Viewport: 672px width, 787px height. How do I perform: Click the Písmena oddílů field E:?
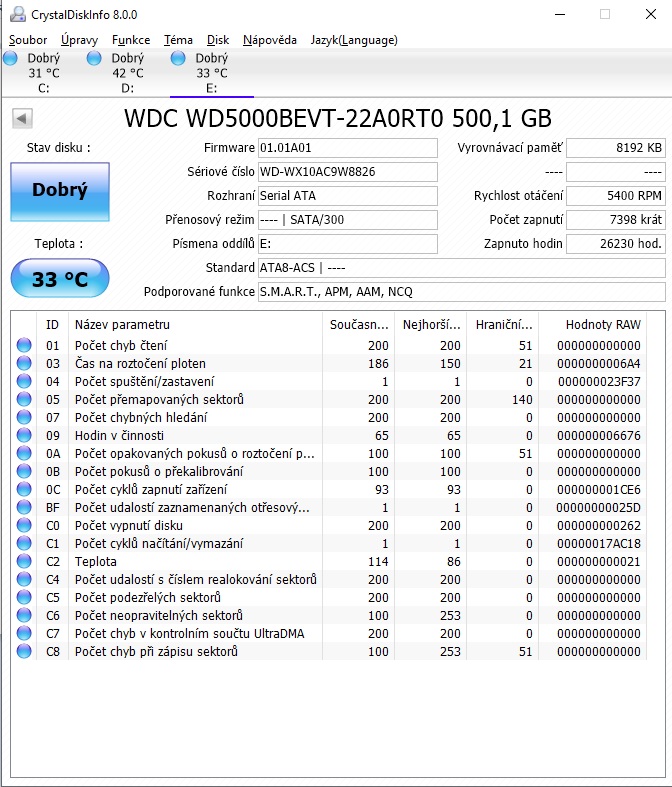click(x=348, y=244)
